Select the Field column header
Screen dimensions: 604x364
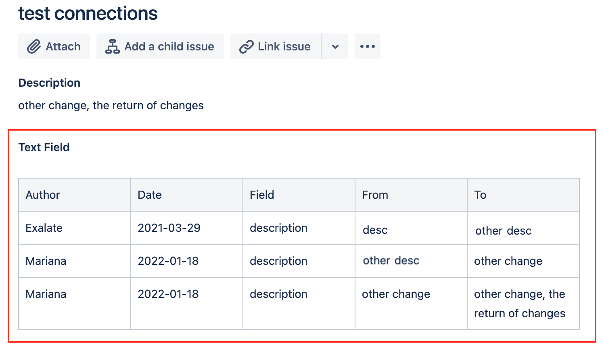coord(262,195)
